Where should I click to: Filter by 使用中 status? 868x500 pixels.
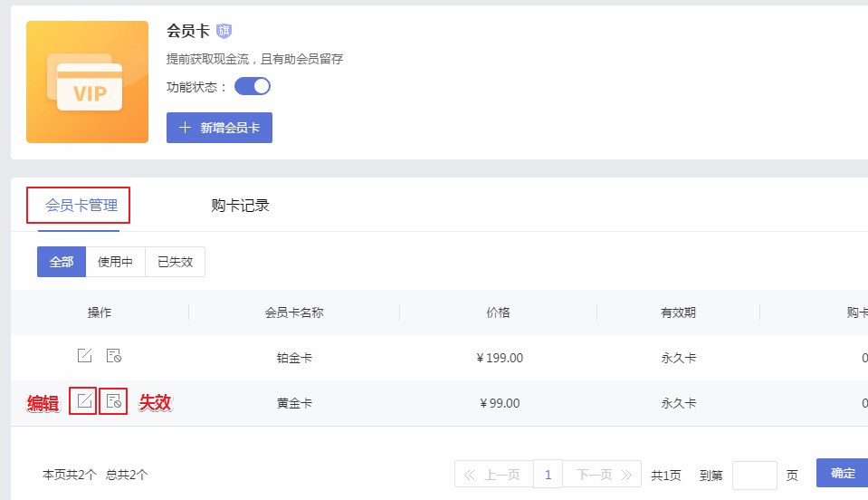point(115,262)
